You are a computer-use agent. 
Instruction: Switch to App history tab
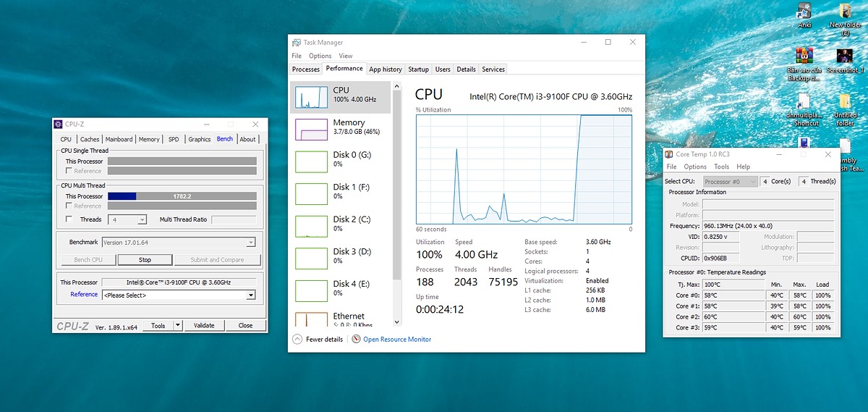[386, 70]
